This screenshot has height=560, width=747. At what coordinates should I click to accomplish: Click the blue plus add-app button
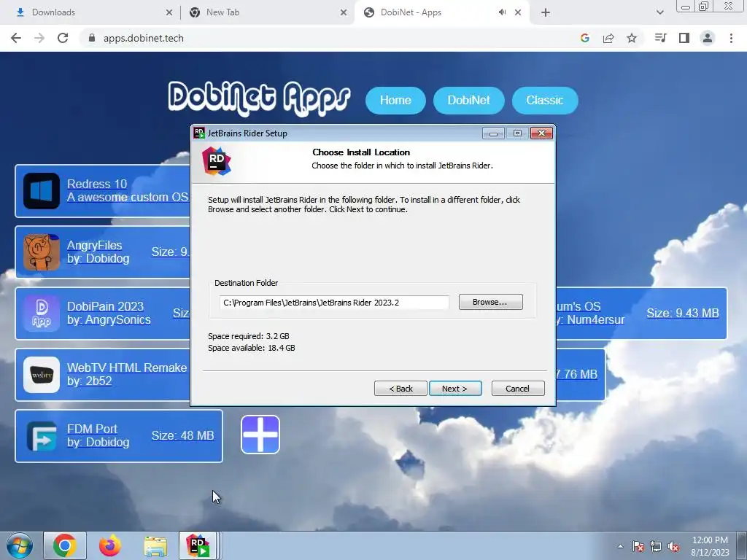(260, 435)
